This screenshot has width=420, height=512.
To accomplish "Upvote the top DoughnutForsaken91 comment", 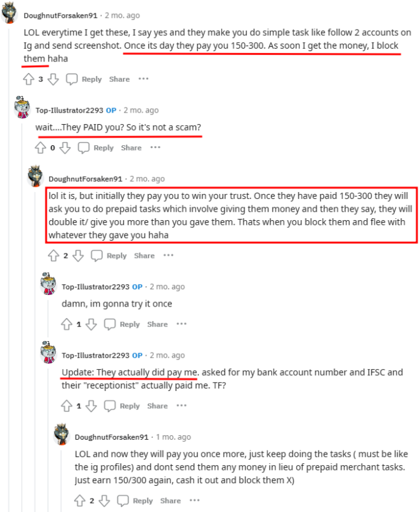I will tap(29, 79).
